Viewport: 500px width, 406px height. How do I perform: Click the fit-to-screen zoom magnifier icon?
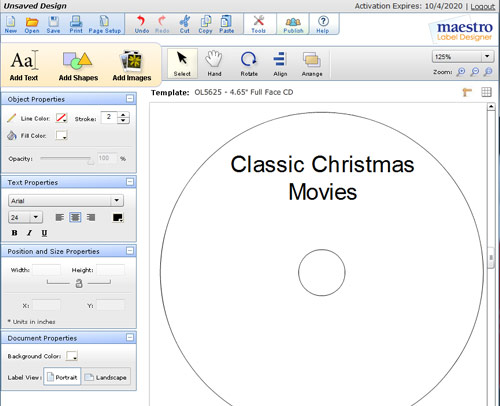pyautogui.click(x=488, y=72)
